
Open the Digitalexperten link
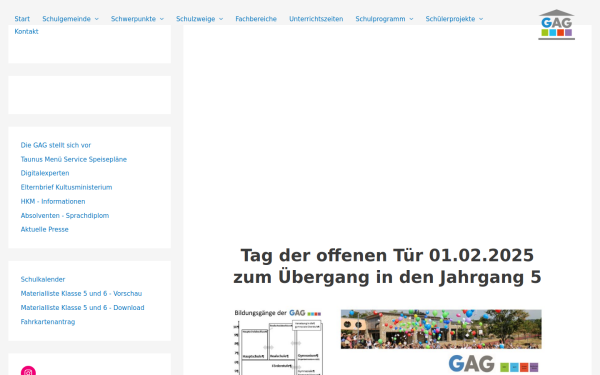45,173
